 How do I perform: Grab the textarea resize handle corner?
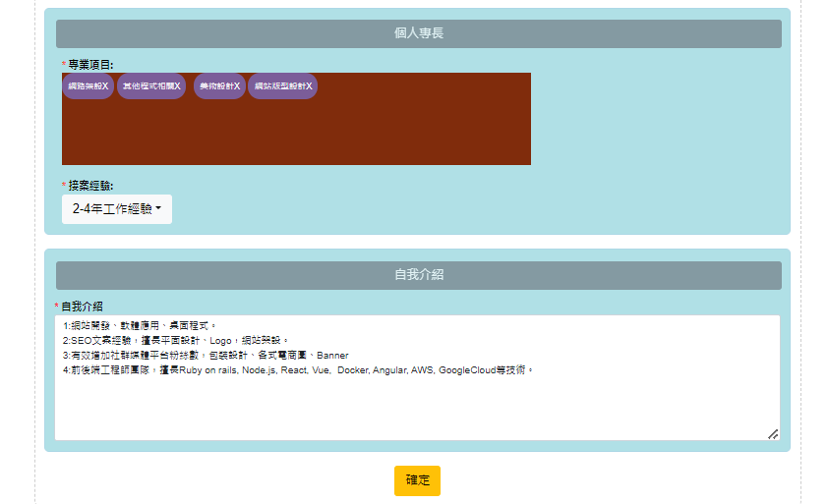(773, 433)
